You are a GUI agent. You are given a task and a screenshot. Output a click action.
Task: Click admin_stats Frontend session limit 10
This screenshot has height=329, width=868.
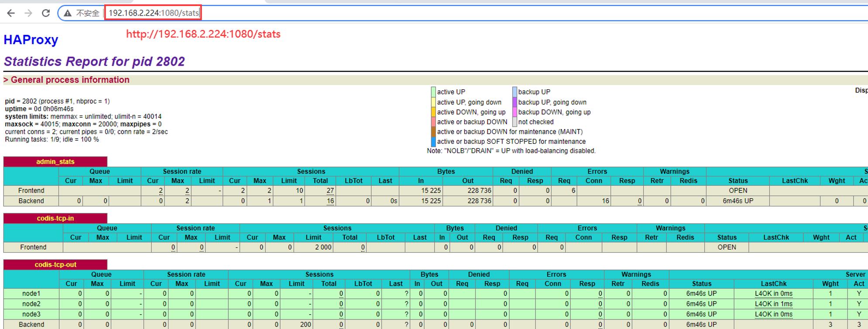pos(299,191)
